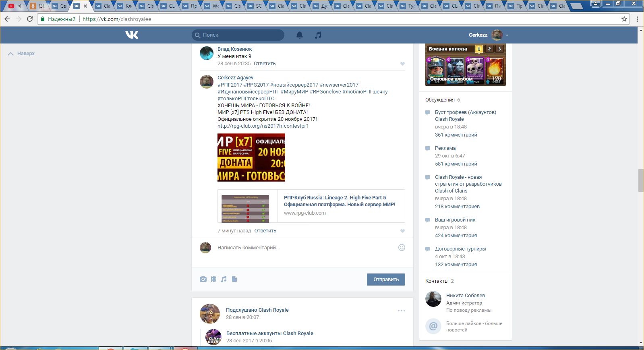This screenshot has height=350, width=644.
Task: Open Бесплатные аккаунты Clash Royale repost source
Action: 269,333
